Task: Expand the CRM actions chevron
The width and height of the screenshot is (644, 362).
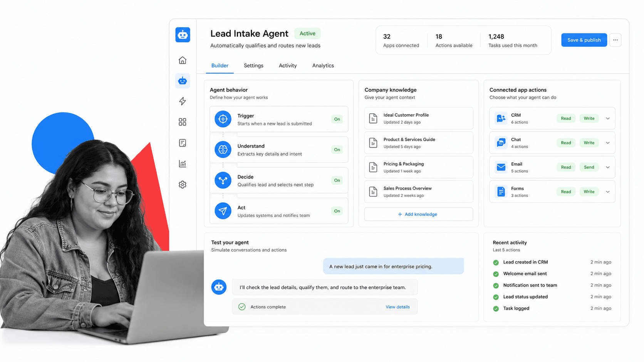Action: point(608,118)
